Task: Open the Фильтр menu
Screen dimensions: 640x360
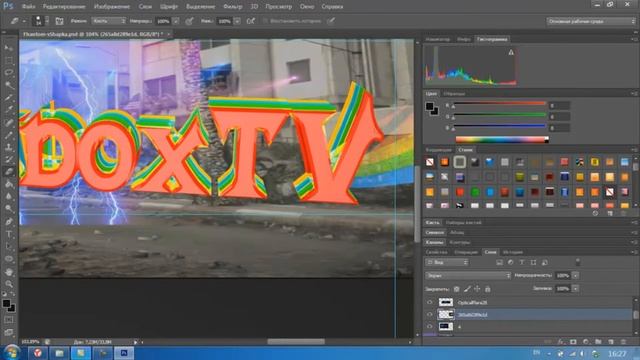Action: [233, 7]
